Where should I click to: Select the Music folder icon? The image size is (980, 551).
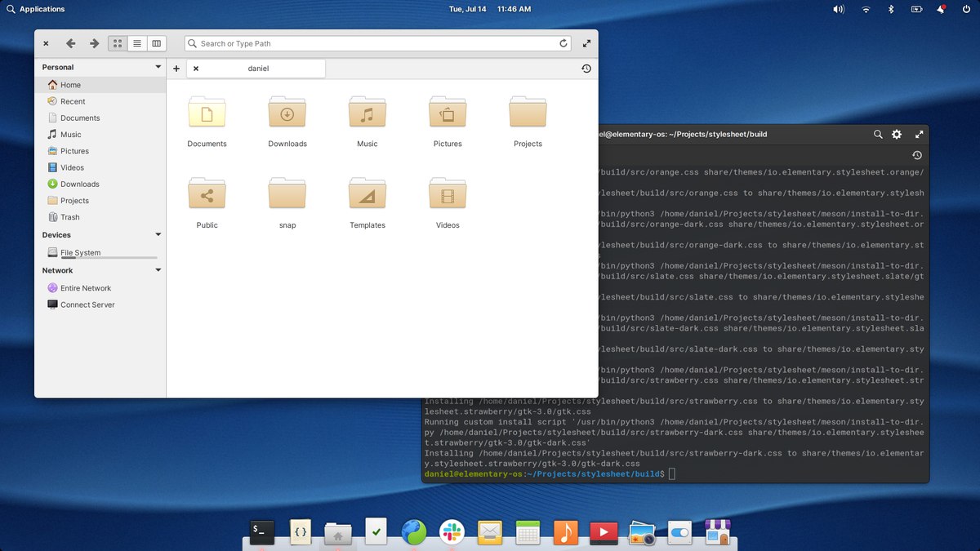pos(367,112)
